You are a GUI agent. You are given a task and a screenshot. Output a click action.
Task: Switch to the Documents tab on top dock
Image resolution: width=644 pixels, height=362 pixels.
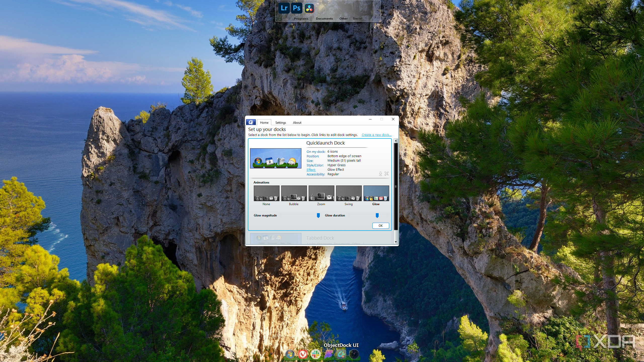click(x=324, y=19)
